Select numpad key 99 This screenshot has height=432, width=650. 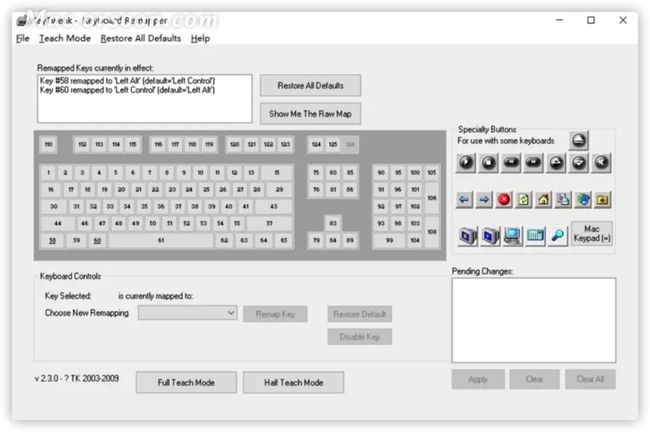[389, 240]
